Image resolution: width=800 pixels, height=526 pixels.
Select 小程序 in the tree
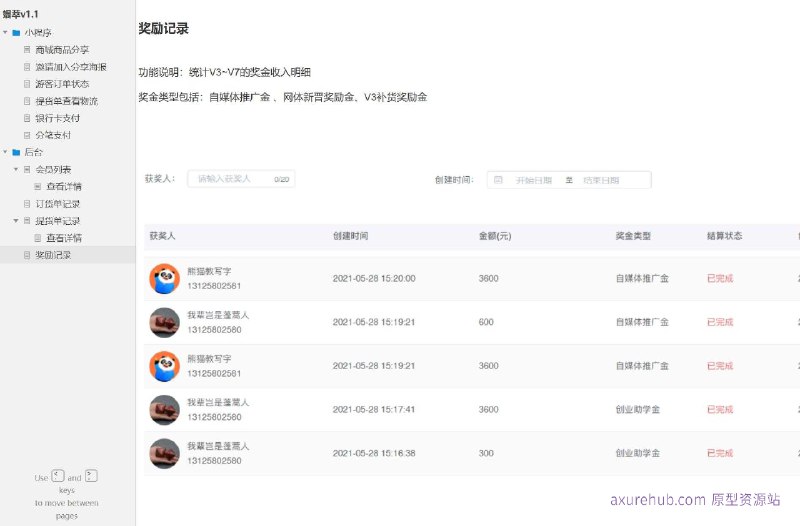pos(38,33)
